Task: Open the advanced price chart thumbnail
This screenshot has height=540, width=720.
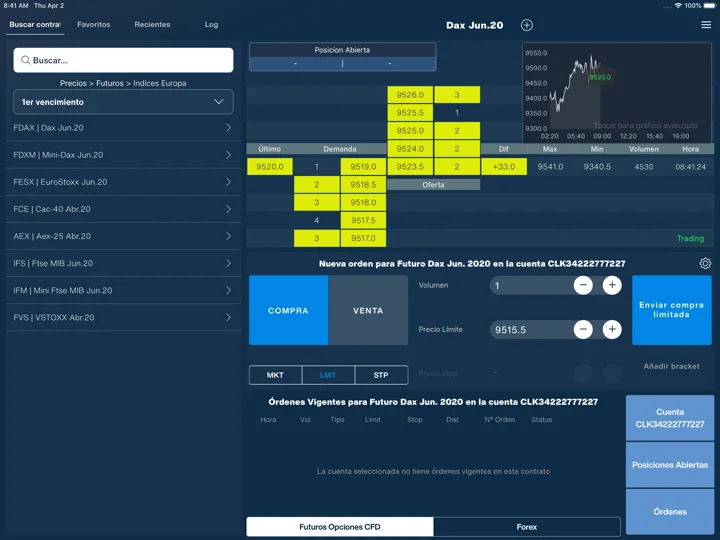Action: pos(617,92)
